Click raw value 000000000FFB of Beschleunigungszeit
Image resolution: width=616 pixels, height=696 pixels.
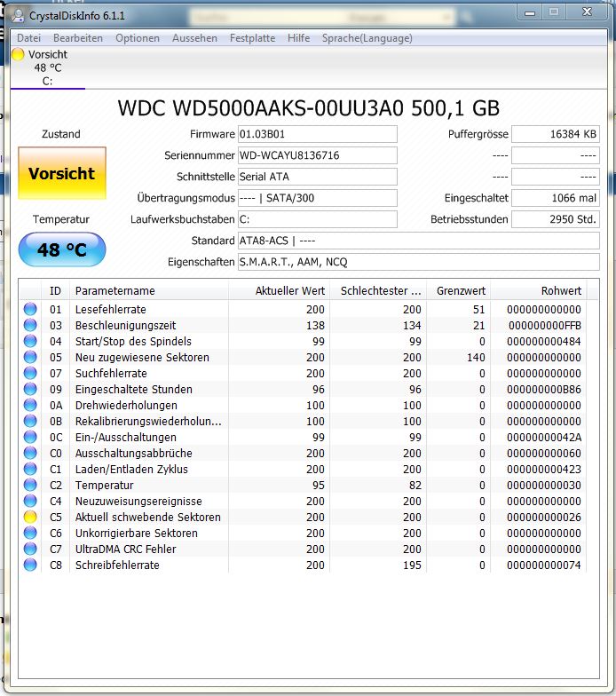pos(545,325)
